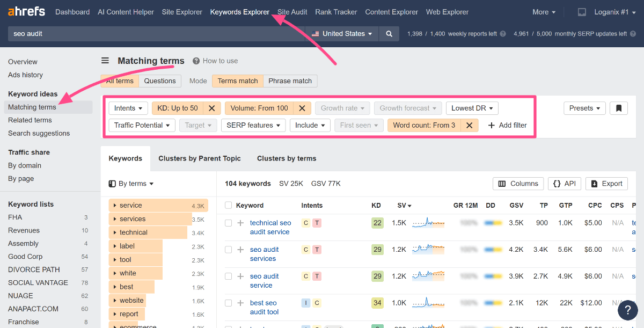Select the All terms option

[x=120, y=81]
